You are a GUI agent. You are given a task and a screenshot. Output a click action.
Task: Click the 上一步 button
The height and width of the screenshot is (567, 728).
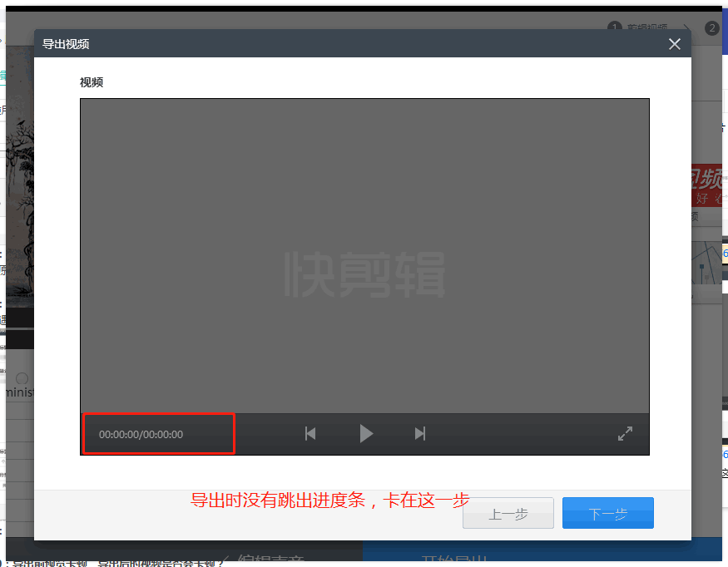click(508, 513)
